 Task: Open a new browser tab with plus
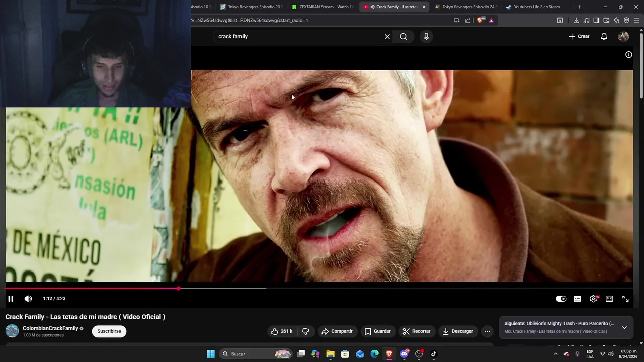(x=579, y=7)
